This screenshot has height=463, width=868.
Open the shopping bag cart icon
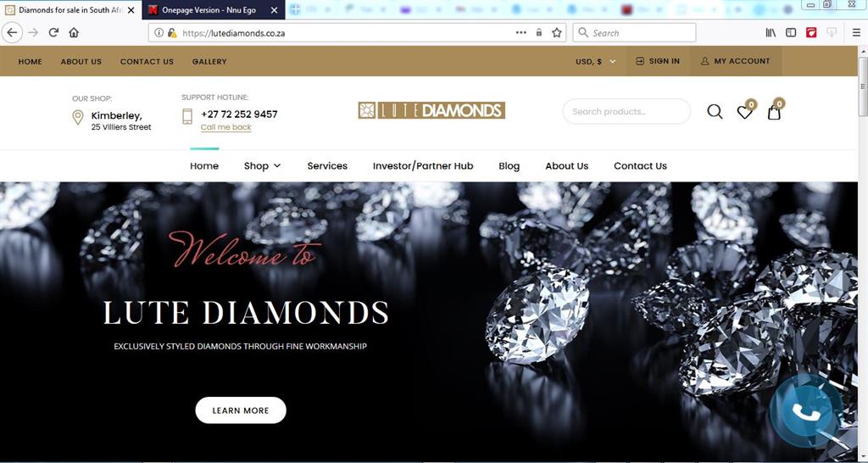(775, 113)
